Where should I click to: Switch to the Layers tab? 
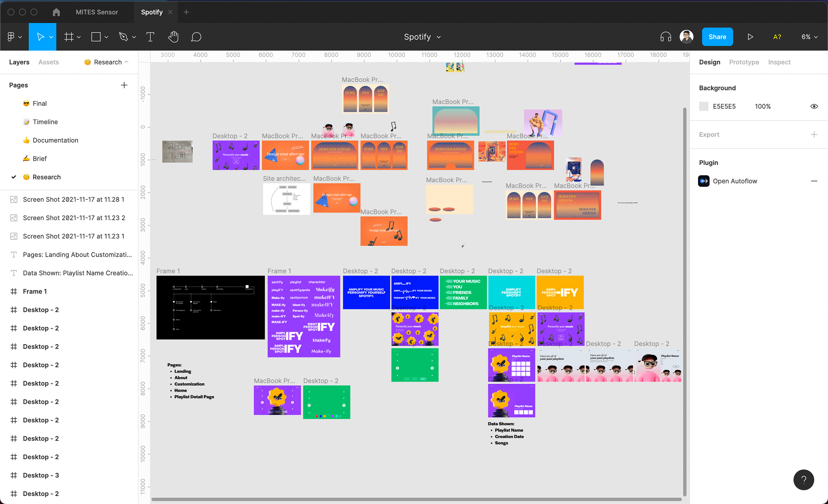(x=19, y=62)
